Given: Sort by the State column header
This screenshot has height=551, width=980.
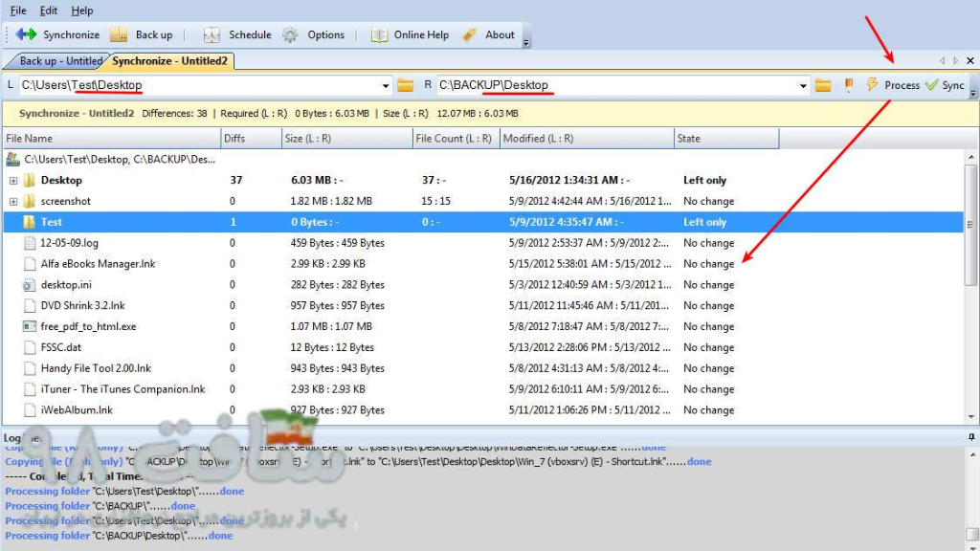Looking at the screenshot, I should 727,138.
